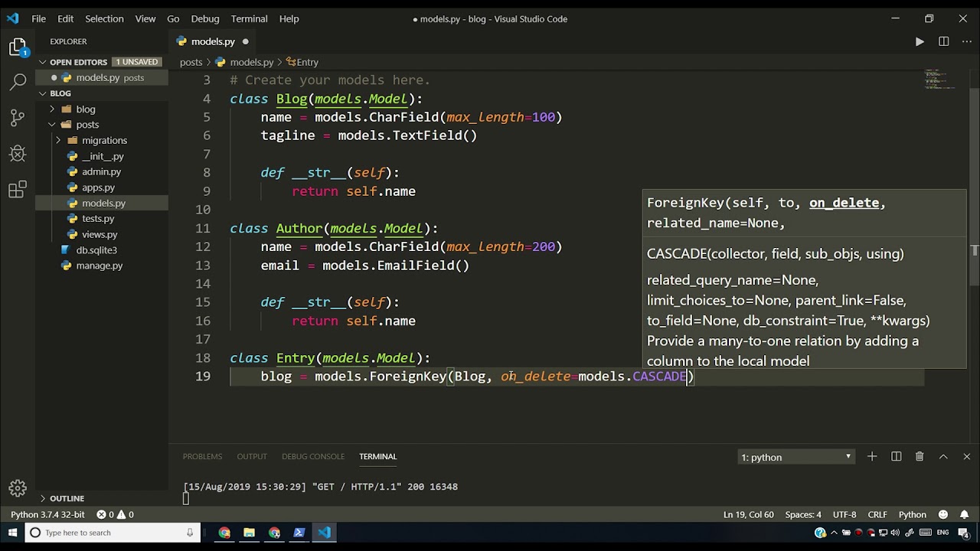Open the Terminal menu
The image size is (980, 551).
pyautogui.click(x=249, y=18)
